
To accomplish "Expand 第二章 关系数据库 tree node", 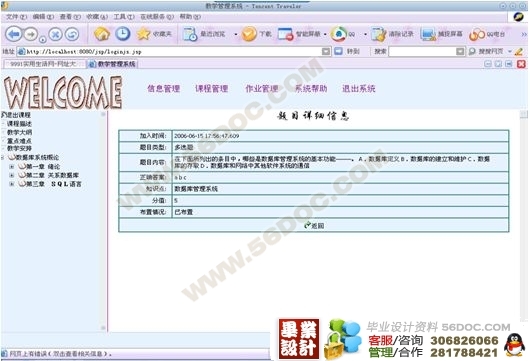I will click(x=12, y=175).
